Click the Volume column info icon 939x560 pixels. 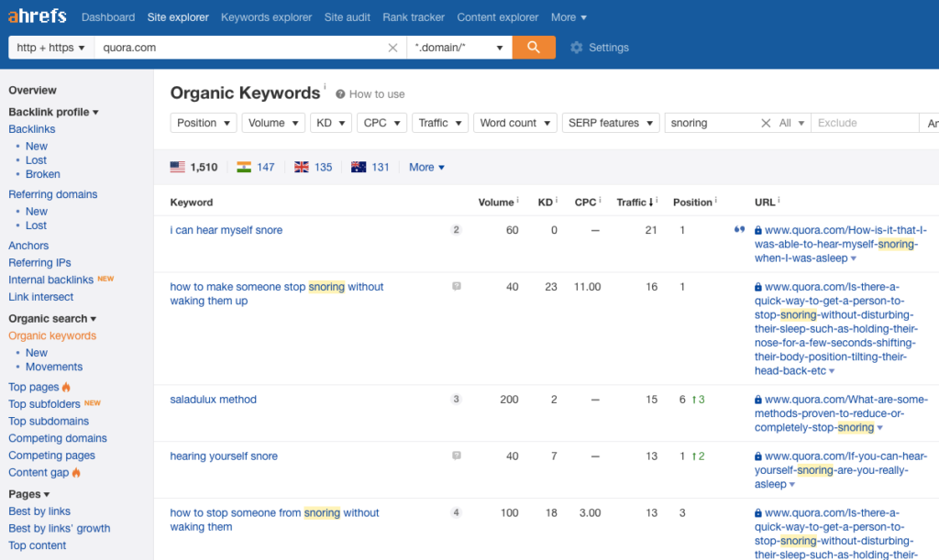click(518, 200)
